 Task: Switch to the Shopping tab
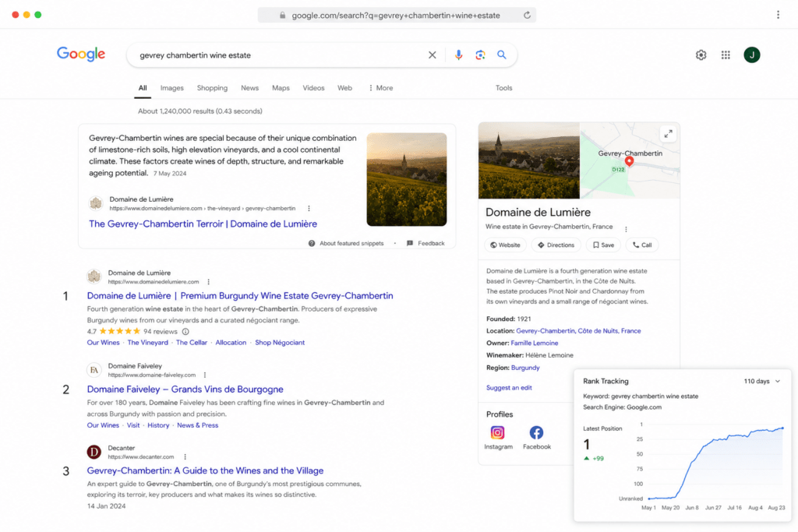click(x=212, y=88)
